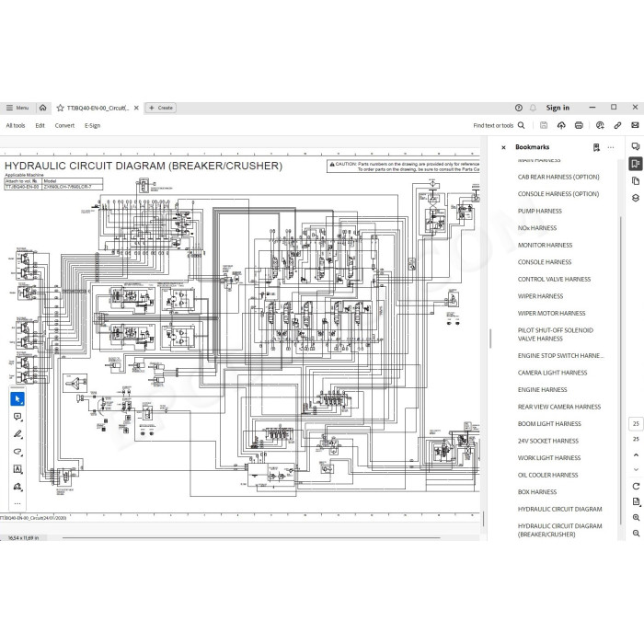644x644 pixels.
Task: Close the TTJBQ40-EN-00_Circuit tab
Action: [136, 108]
